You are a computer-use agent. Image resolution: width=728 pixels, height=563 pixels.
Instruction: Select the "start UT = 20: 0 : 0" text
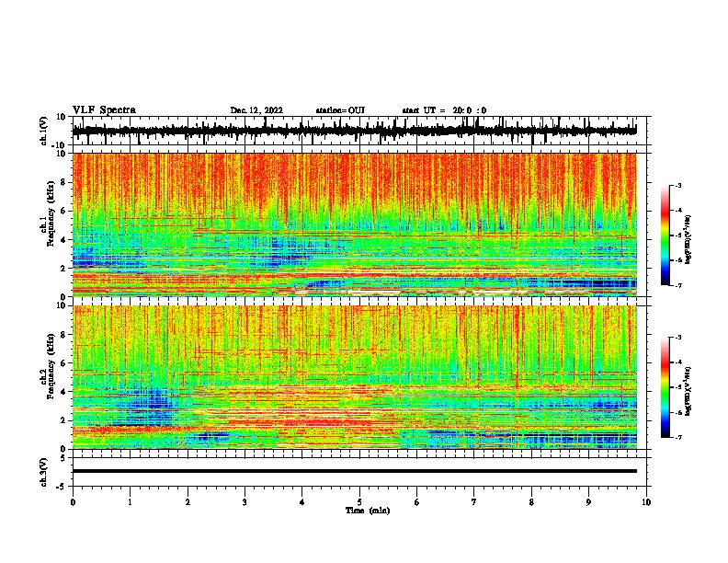[x=444, y=110]
